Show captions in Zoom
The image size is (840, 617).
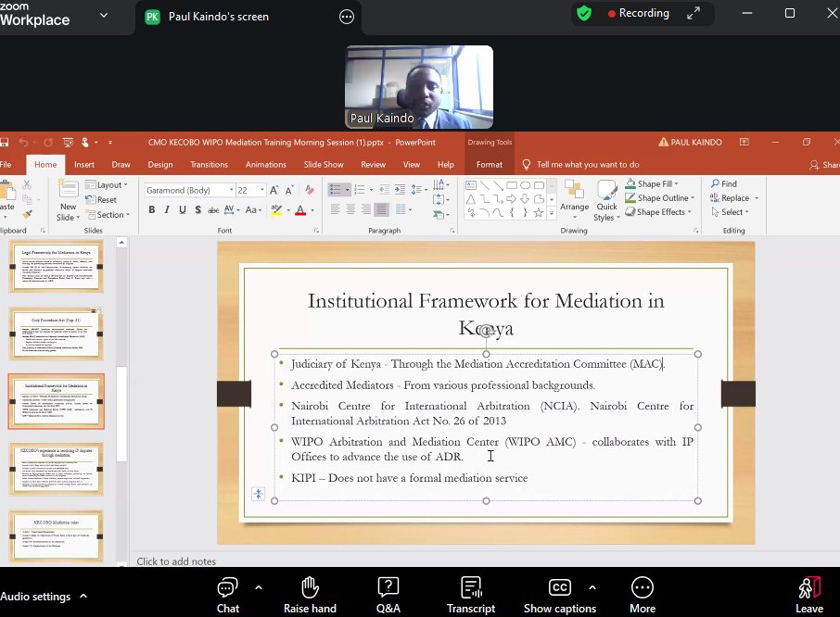click(x=560, y=595)
